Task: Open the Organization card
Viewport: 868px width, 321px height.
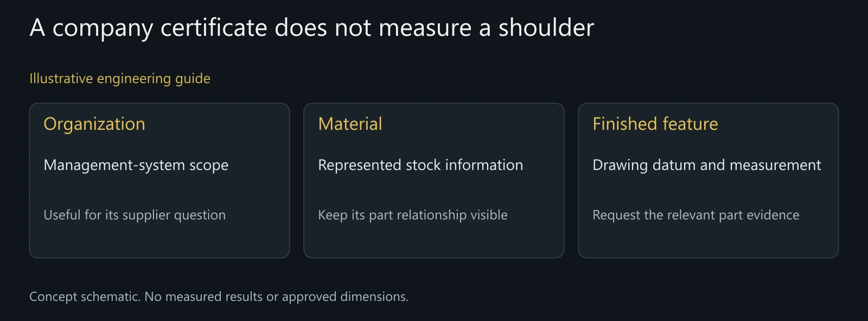Action: pyautogui.click(x=159, y=180)
